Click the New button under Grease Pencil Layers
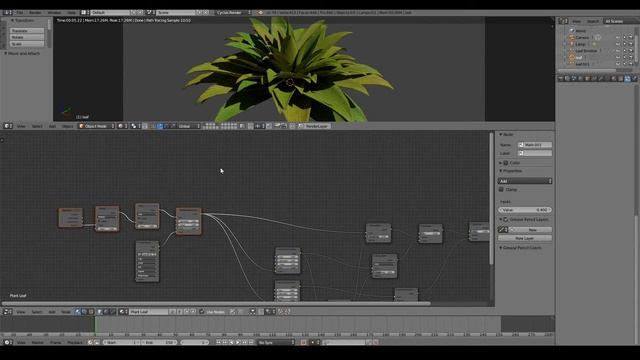 point(532,230)
